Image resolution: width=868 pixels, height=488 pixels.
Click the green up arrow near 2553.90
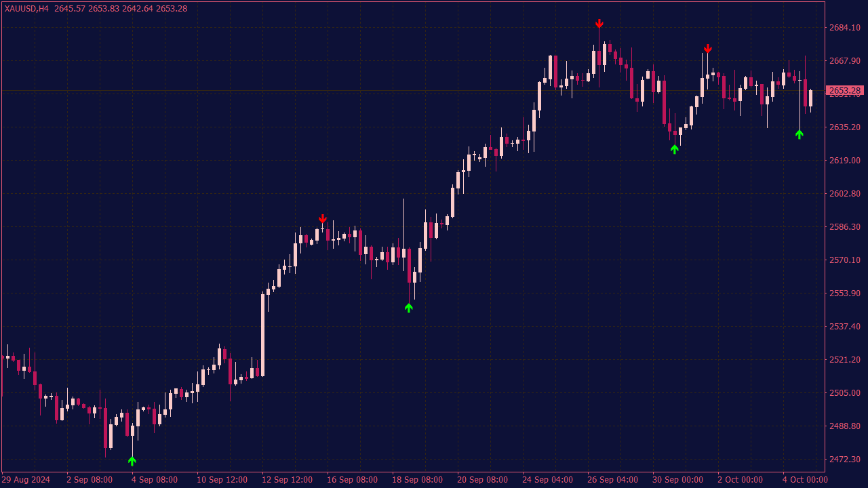[x=409, y=308]
